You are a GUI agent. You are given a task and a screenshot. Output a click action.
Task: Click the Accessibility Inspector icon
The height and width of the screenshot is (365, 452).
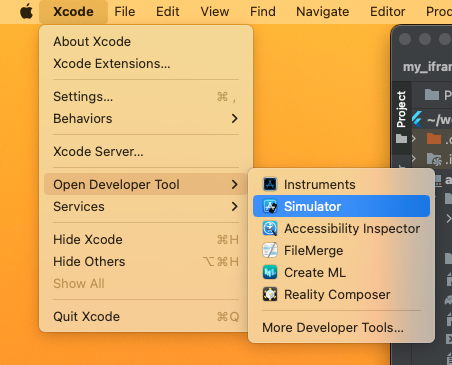pos(270,228)
